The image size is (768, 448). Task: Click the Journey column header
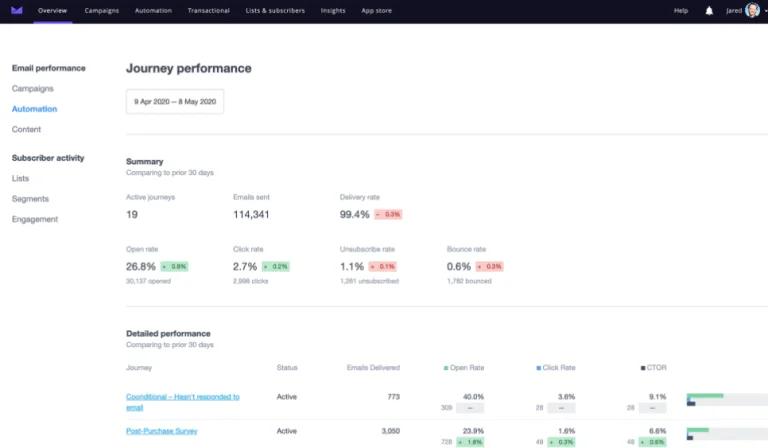click(x=139, y=368)
